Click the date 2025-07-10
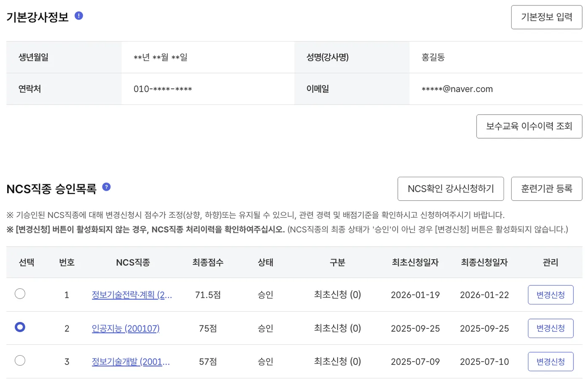Image resolution: width=588 pixels, height=380 pixels. click(484, 362)
